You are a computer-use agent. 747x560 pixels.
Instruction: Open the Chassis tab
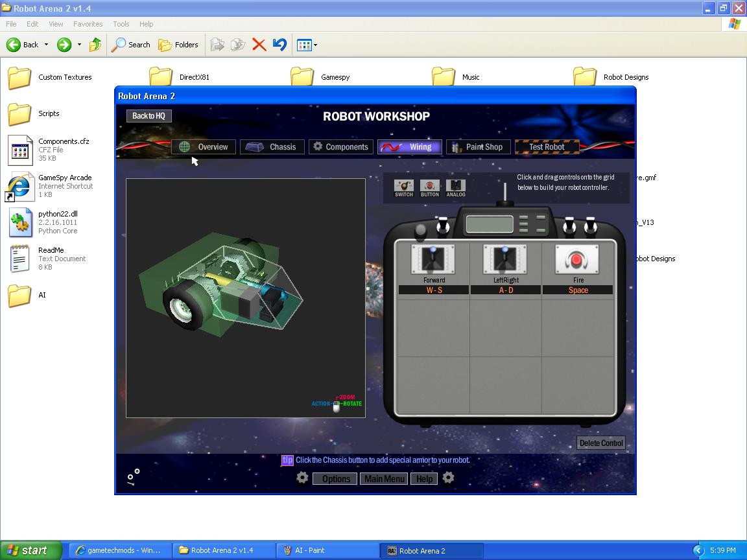tap(272, 146)
